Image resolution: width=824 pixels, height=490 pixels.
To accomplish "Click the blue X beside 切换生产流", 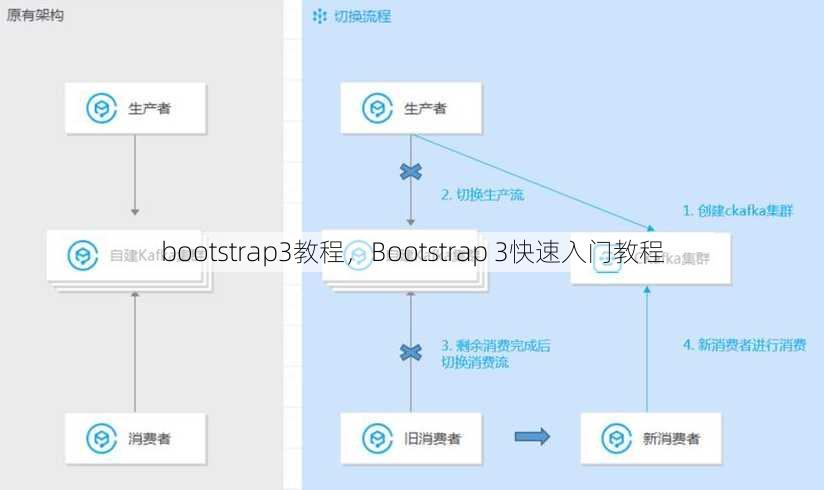I will click(x=411, y=171).
